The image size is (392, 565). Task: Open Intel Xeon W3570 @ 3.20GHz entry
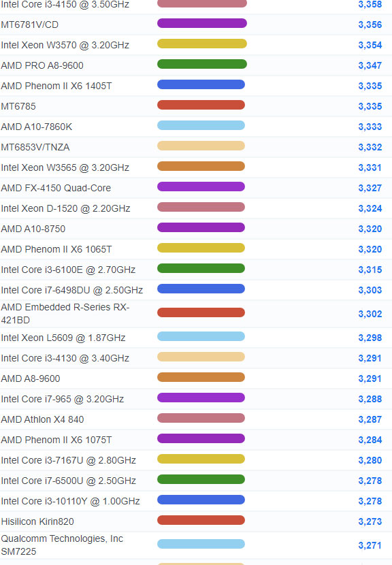65,45
